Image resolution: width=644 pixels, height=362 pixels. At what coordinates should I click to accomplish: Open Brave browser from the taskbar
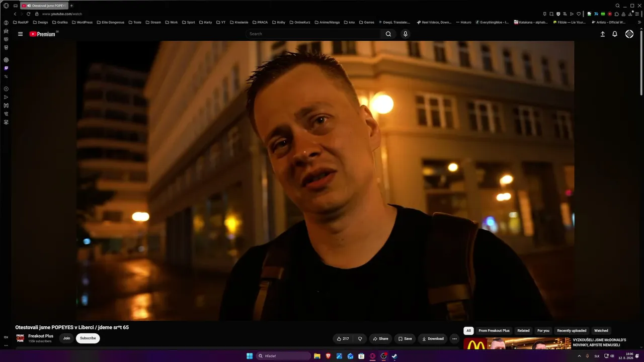[328, 356]
